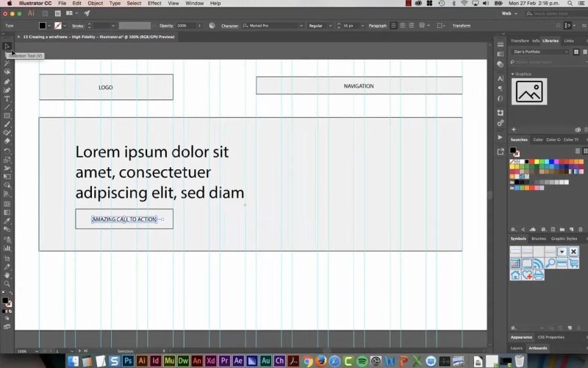The width and height of the screenshot is (588, 368).
Task: Select the Column Graph tool
Action: coord(7,248)
